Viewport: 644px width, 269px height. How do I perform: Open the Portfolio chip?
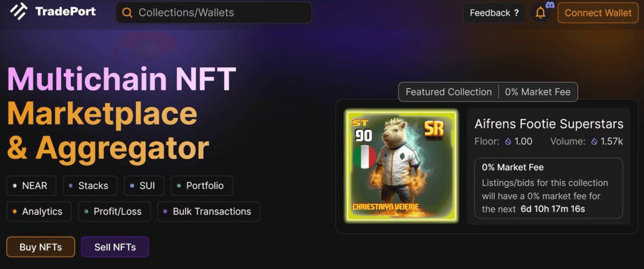point(202,186)
